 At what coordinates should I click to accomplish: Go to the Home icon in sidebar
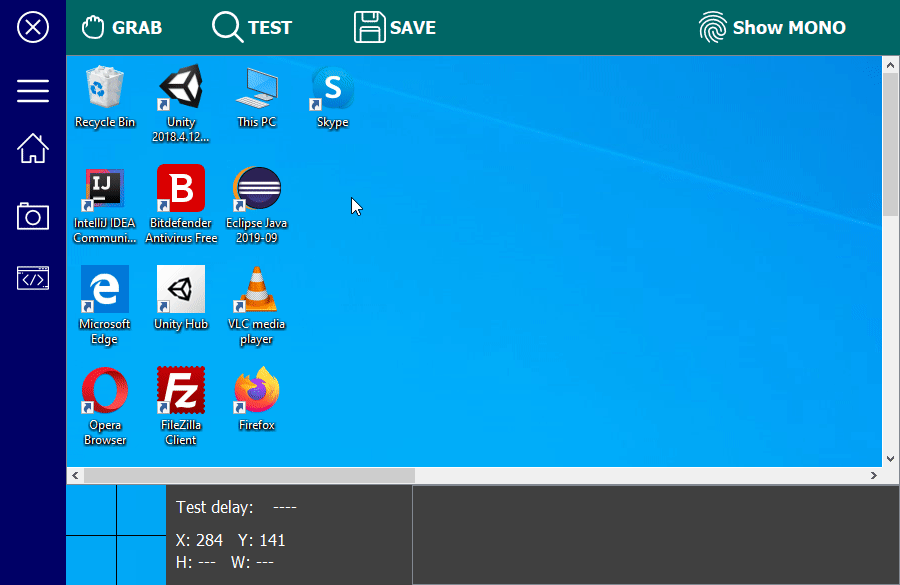[33, 148]
